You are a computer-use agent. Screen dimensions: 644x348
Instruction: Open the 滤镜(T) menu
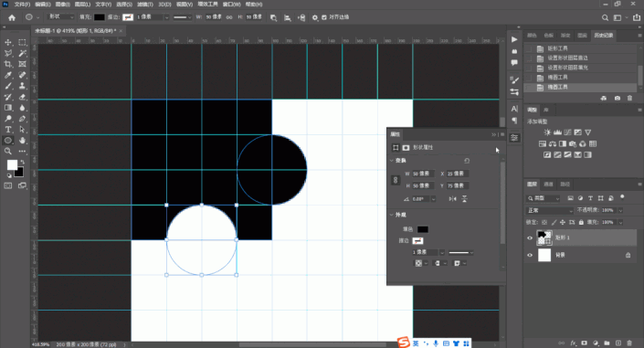[x=144, y=5]
